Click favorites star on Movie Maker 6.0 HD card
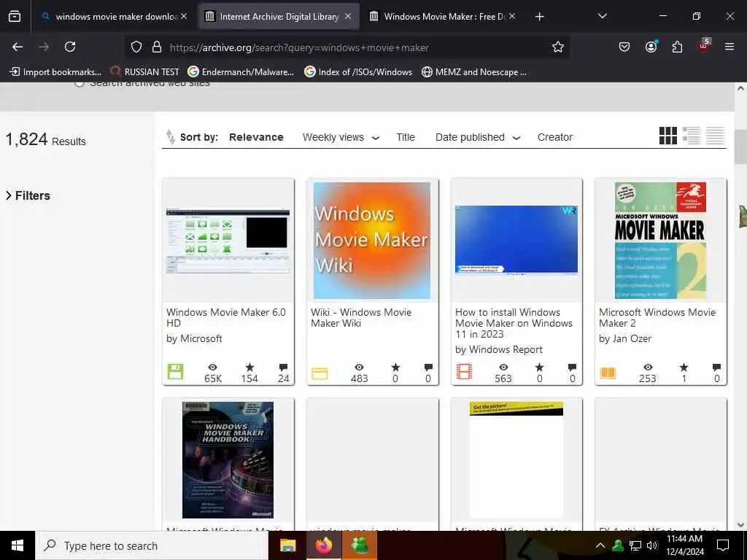Viewport: 747px width, 560px height. [x=249, y=367]
